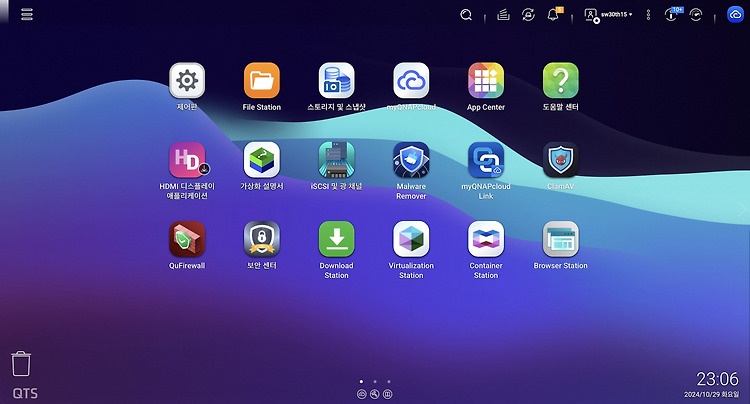Launch File Station
Screen dimensions: 750x404
click(x=262, y=80)
